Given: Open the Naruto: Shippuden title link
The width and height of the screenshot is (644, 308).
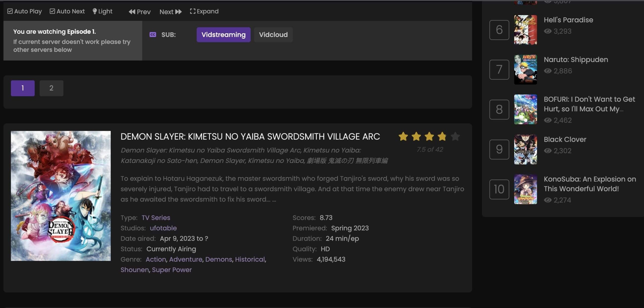Looking at the screenshot, I should coord(576,60).
